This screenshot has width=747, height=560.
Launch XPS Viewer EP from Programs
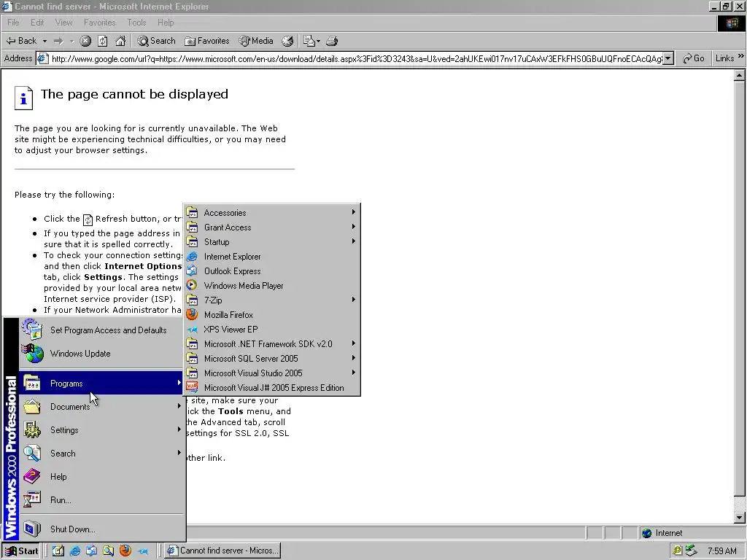(x=271, y=329)
